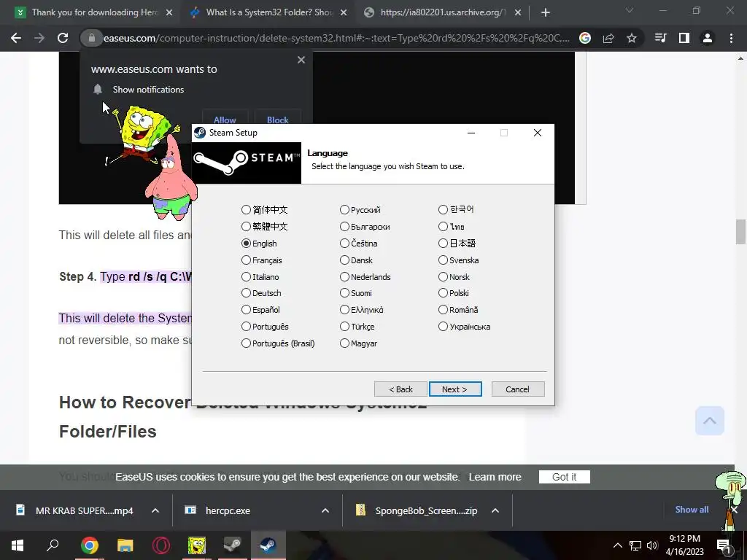The height and width of the screenshot is (560, 747).
Task: Cancel the Steam Setup wizard
Action: (x=518, y=389)
